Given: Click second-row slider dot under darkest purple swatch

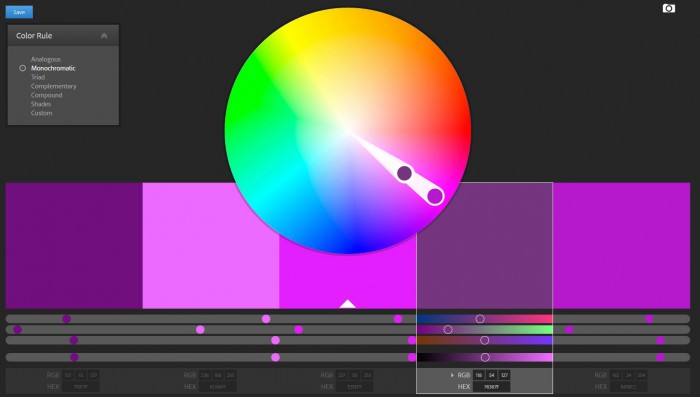Looking at the screenshot, I should click(17, 330).
